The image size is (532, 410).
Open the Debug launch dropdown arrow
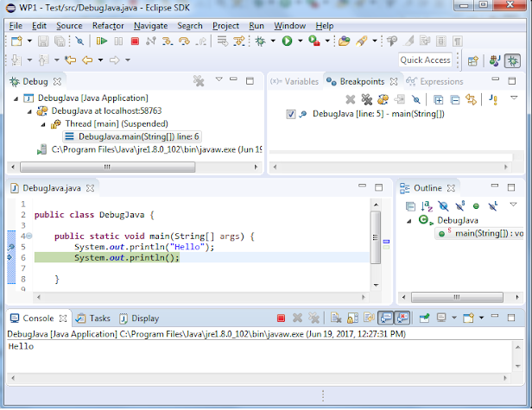point(273,41)
